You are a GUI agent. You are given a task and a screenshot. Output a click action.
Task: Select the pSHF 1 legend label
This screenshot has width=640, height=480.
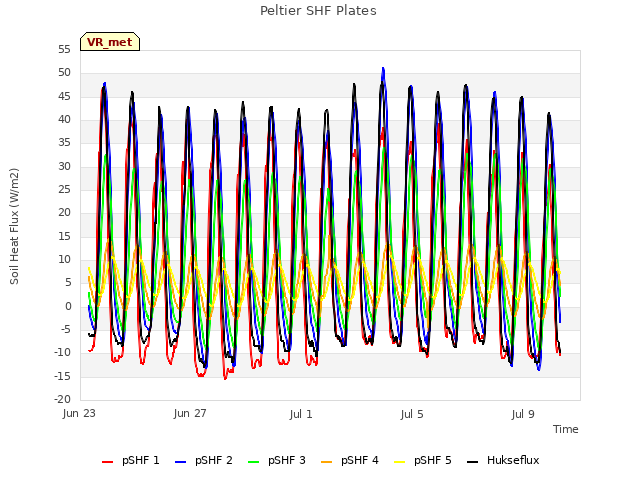pyautogui.click(x=140, y=460)
